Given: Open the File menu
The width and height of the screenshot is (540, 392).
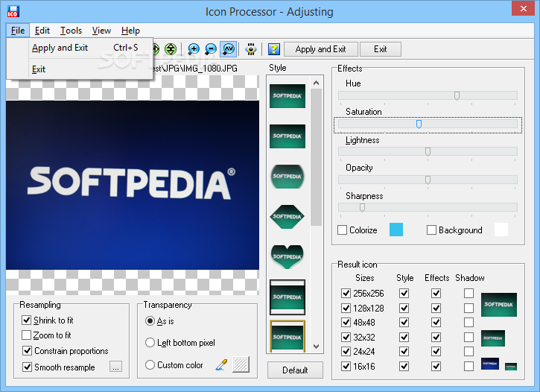Looking at the screenshot, I should pos(18,31).
